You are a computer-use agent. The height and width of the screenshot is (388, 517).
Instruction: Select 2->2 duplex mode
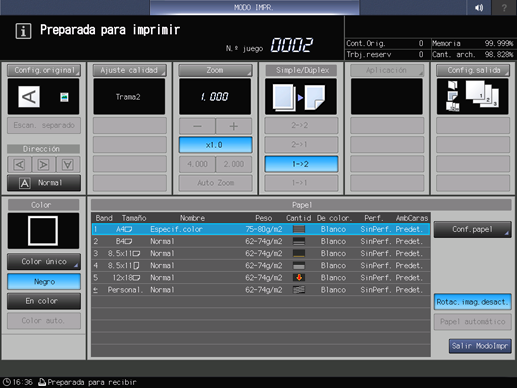click(301, 126)
